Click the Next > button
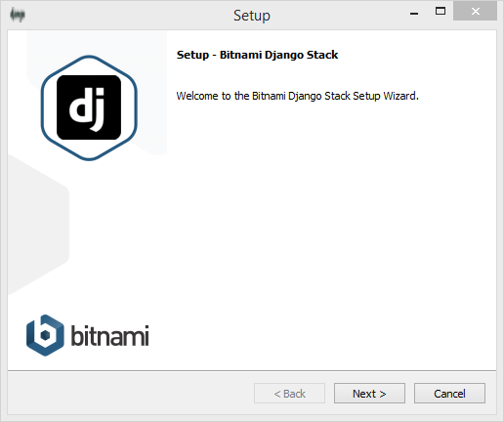Image resolution: width=504 pixels, height=422 pixels. (x=369, y=394)
